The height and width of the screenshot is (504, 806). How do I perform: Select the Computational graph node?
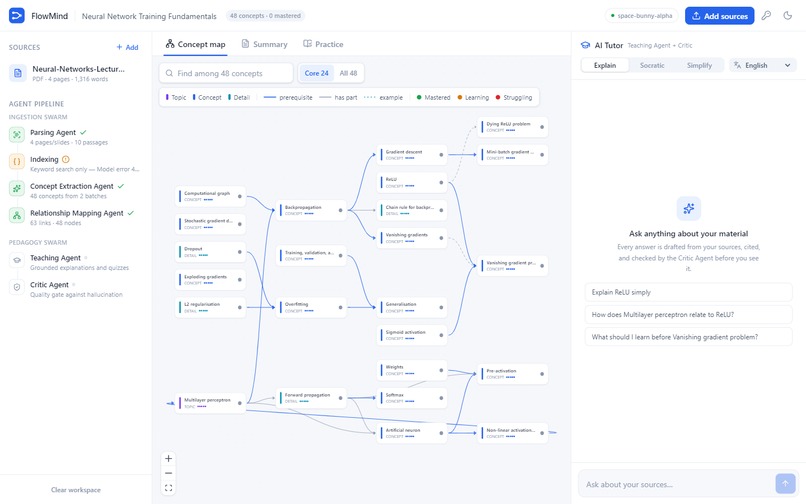point(210,196)
